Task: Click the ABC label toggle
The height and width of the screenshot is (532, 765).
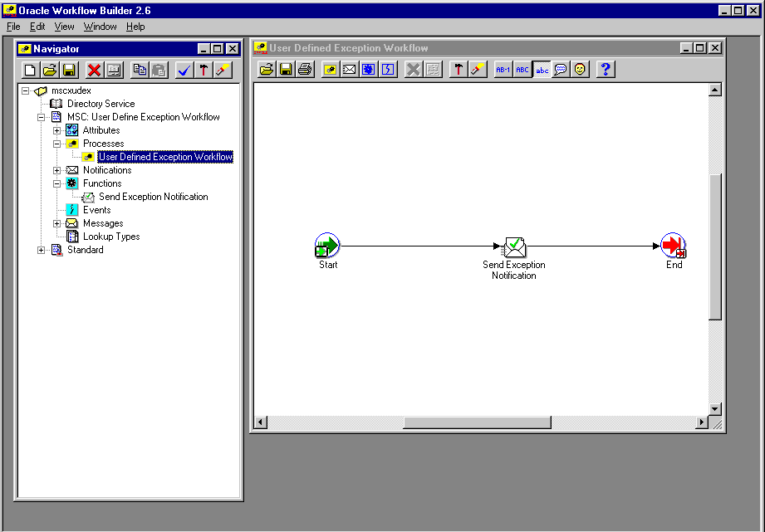Action: click(522, 69)
